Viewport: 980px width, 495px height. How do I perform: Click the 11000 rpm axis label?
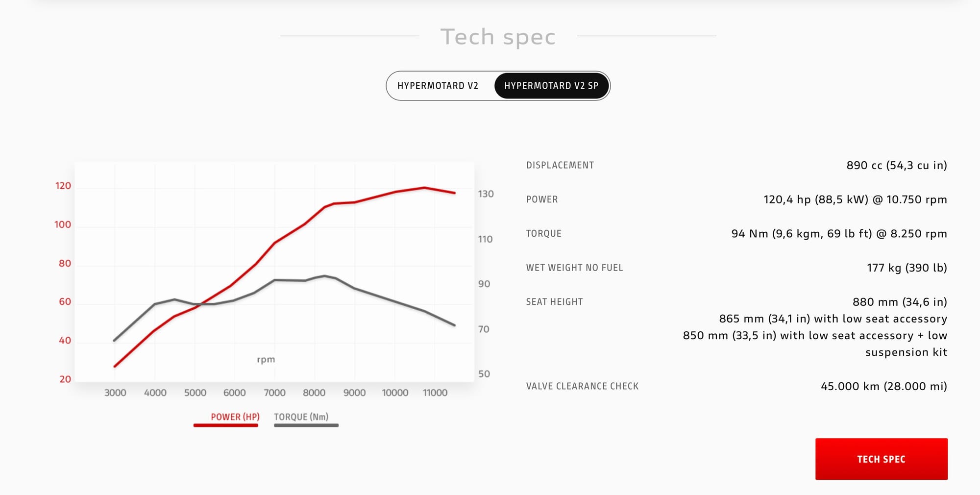(435, 393)
